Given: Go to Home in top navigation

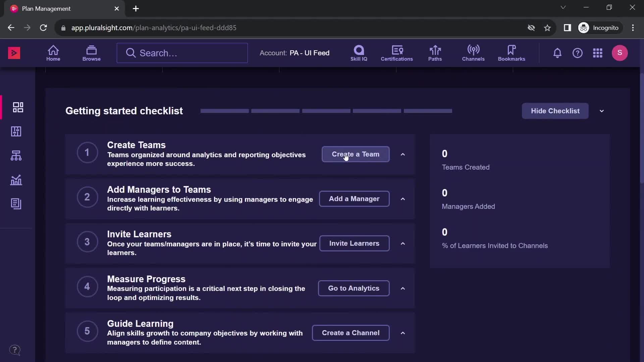Looking at the screenshot, I should (x=53, y=53).
